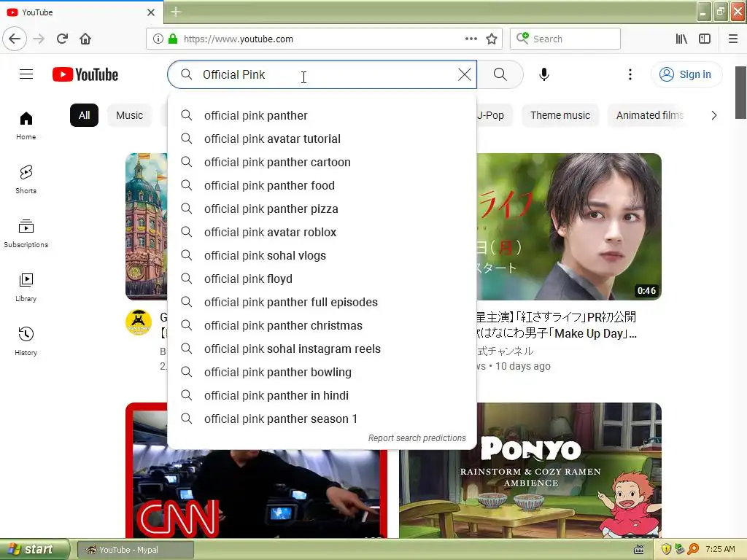Image resolution: width=747 pixels, height=560 pixels.
Task: Open Home in the sidebar
Action: click(x=26, y=125)
